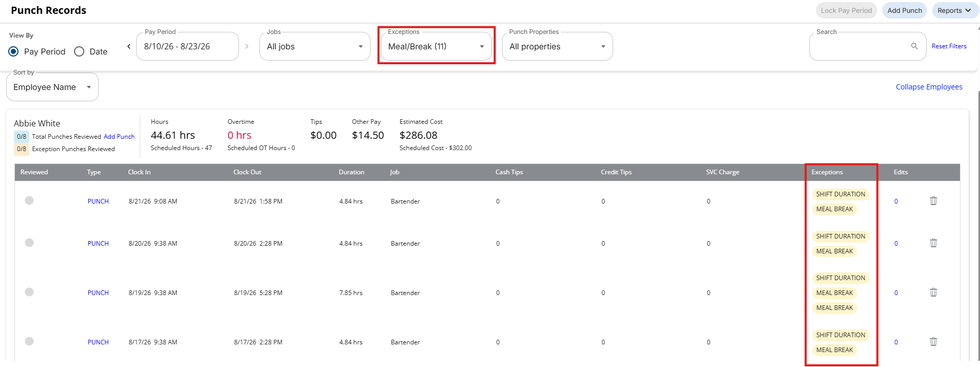Open the Sort by Employee Name dropdown
This screenshot has height=367, width=980.
click(52, 87)
